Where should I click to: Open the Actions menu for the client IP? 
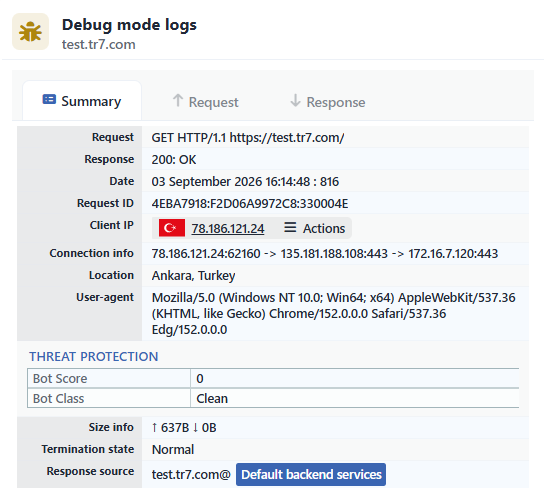coord(315,228)
